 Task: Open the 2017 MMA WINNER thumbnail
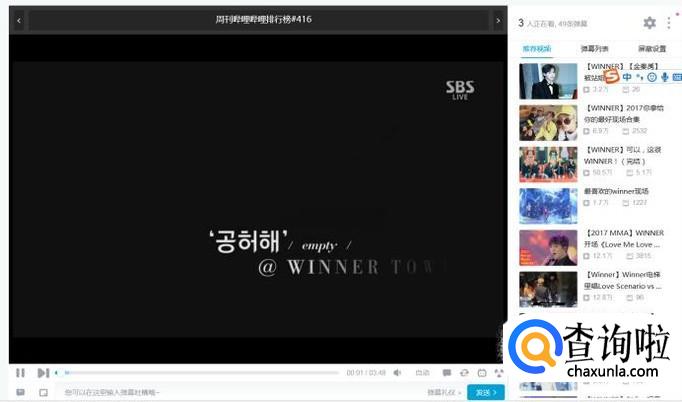(548, 248)
